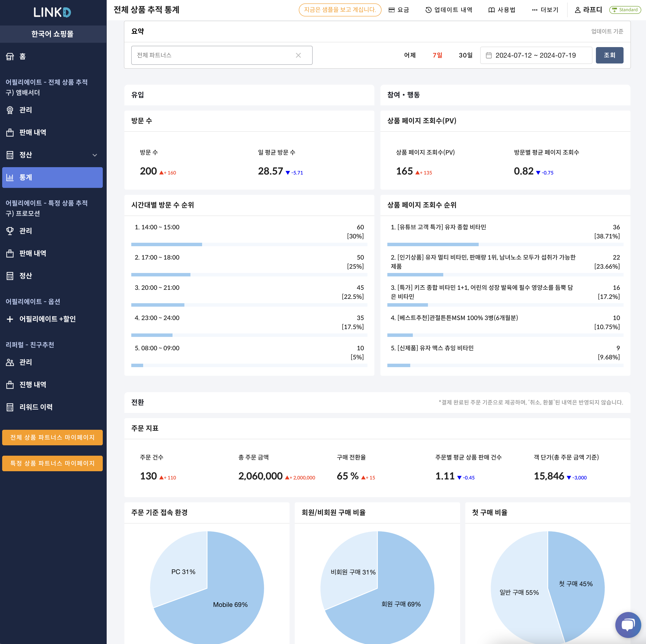Open the calendar icon in date range
The width and height of the screenshot is (646, 644).
489,55
